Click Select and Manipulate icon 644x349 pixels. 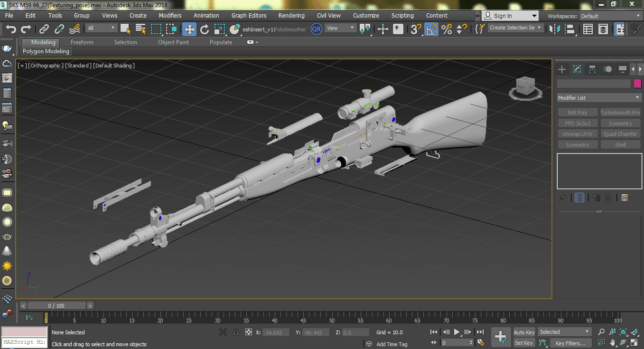[383, 29]
